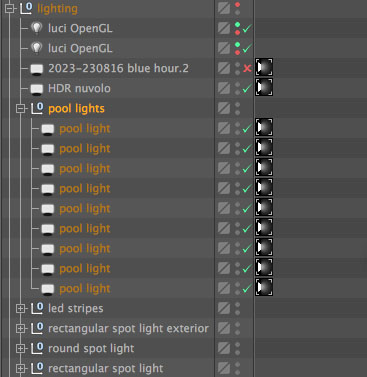Image resolution: width=367 pixels, height=377 pixels.
Task: Toggle visibility dots of lighting group
Action: 237,8
